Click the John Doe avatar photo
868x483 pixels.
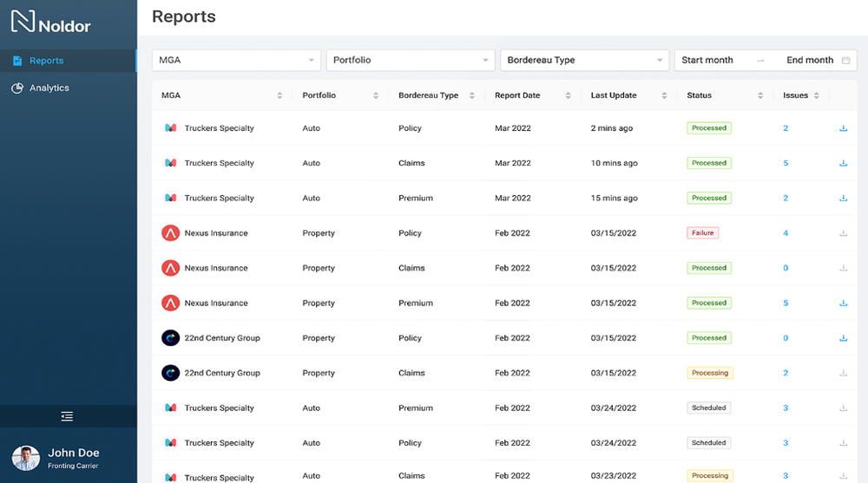(x=25, y=458)
